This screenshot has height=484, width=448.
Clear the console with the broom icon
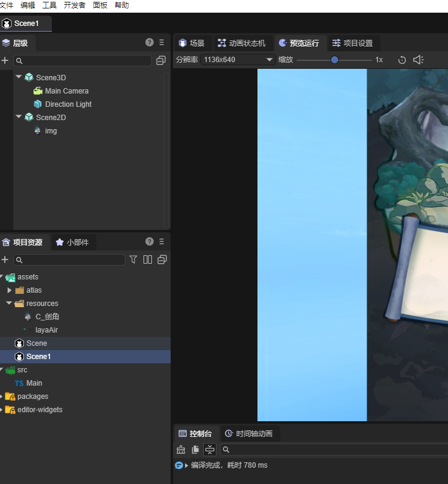click(181, 450)
